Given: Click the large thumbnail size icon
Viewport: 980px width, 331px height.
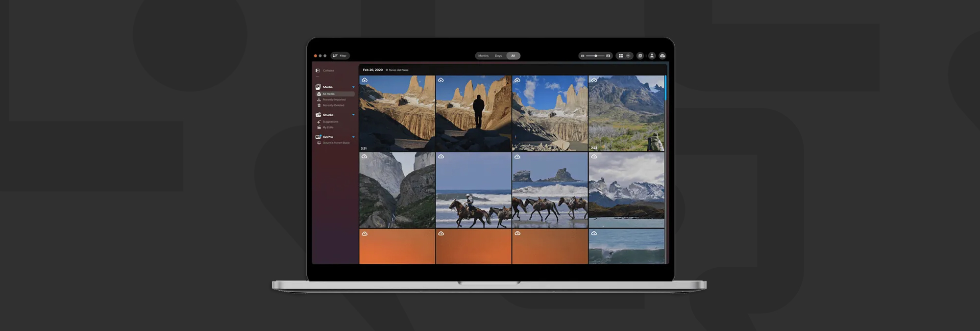Looking at the screenshot, I should coord(608,56).
